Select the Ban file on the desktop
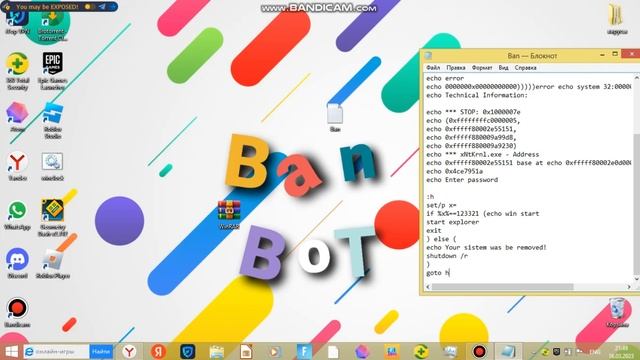 tap(335, 118)
